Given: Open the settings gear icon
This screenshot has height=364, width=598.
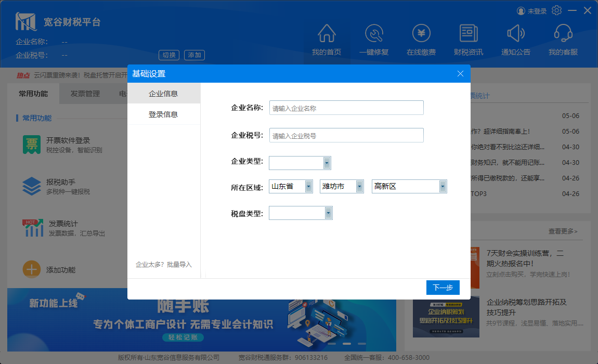Looking at the screenshot, I should [557, 10].
